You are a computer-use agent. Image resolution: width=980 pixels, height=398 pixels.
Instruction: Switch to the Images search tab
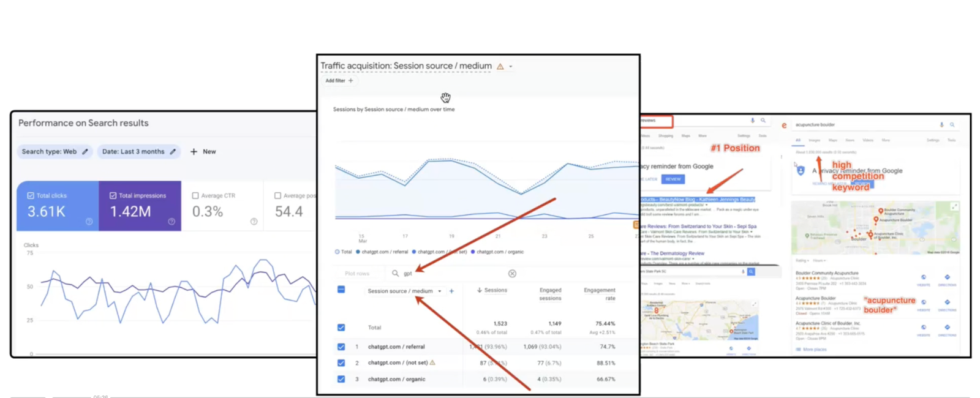[x=815, y=140]
